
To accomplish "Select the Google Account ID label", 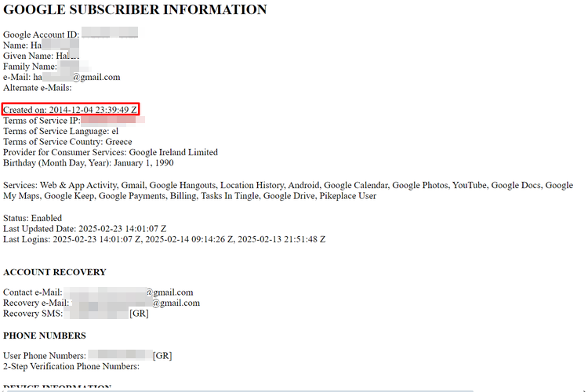I will point(42,34).
